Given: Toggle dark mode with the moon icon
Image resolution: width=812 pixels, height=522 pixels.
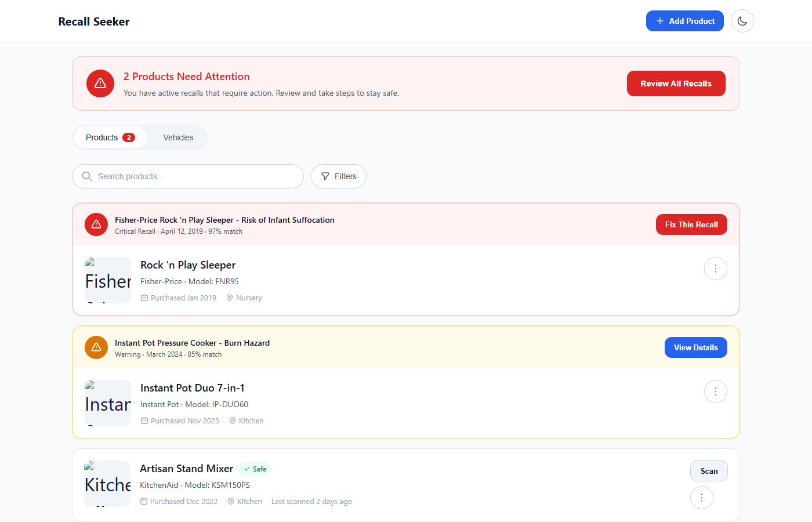Looking at the screenshot, I should [742, 21].
